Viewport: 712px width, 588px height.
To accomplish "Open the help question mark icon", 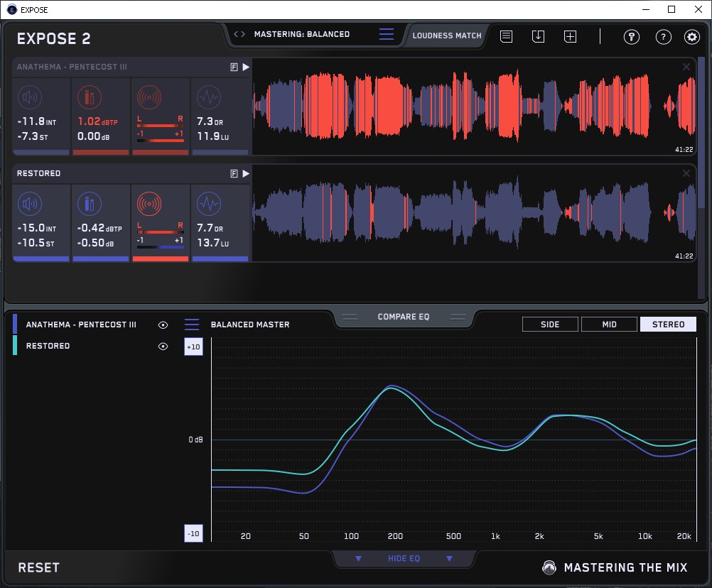I will point(663,37).
